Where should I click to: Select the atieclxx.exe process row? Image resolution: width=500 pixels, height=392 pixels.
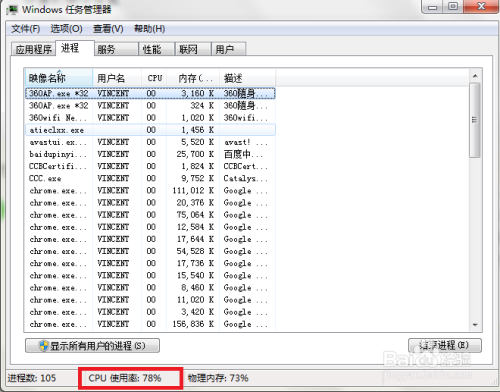150,130
